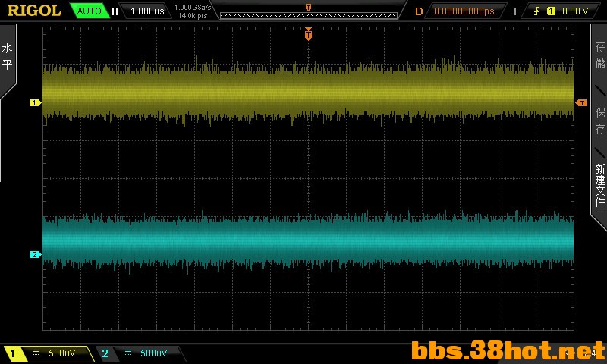The image size is (607, 364).
Task: Select the 1.000us horizontal timebase value
Action: click(147, 11)
